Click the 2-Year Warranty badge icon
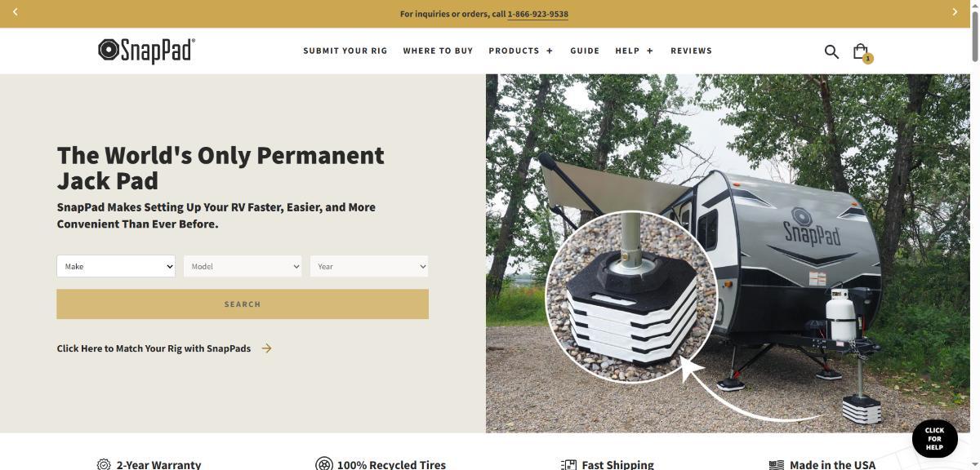The height and width of the screenshot is (470, 980). click(x=104, y=464)
